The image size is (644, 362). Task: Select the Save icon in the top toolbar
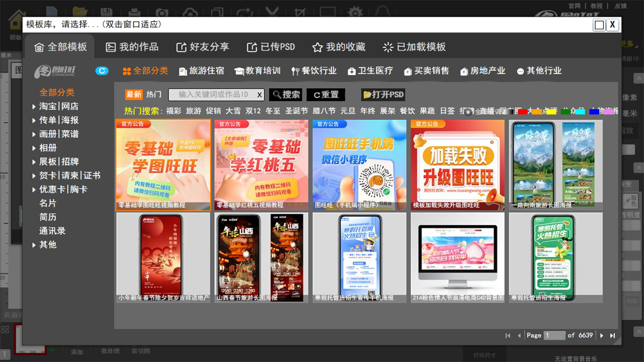tap(106, 11)
